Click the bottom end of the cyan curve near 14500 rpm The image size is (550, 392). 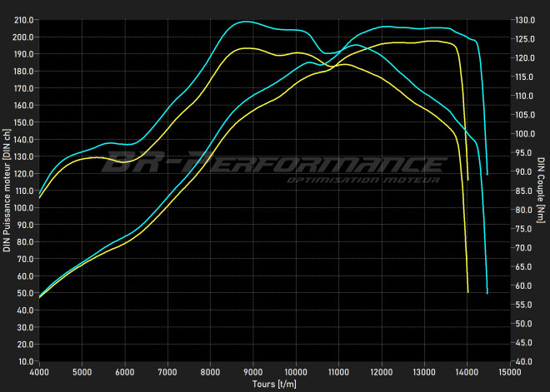point(487,293)
